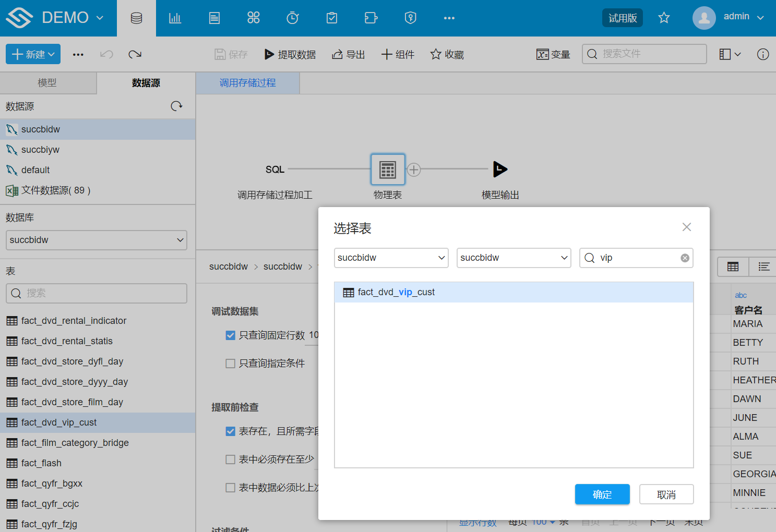Switch to the 模型 tab
This screenshot has width=776, height=532.
(x=47, y=82)
